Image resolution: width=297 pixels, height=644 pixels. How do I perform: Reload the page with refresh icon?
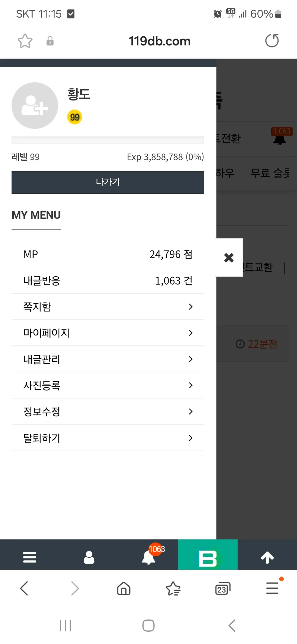coord(272,41)
